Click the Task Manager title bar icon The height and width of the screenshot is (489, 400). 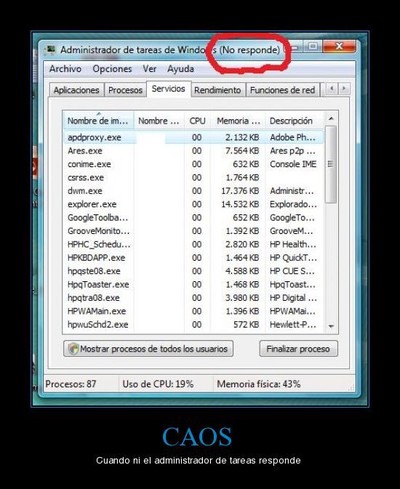point(51,50)
